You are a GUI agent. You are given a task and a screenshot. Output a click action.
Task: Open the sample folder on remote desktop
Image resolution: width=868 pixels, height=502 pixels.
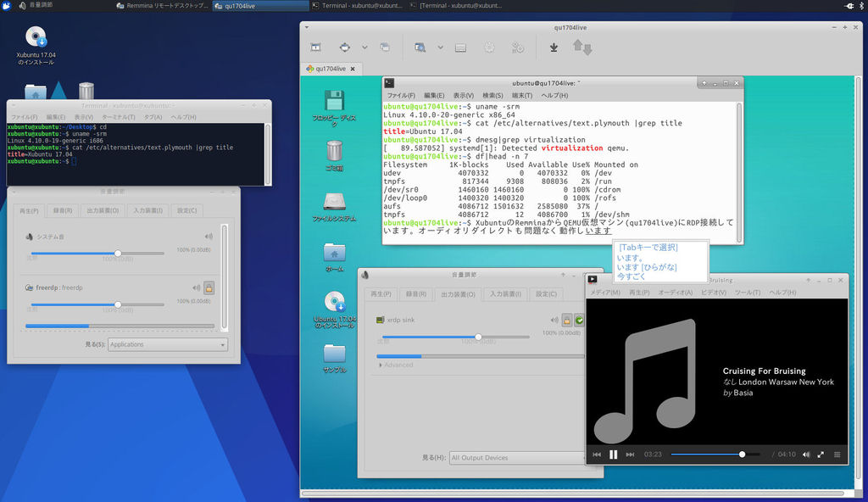tap(334, 353)
